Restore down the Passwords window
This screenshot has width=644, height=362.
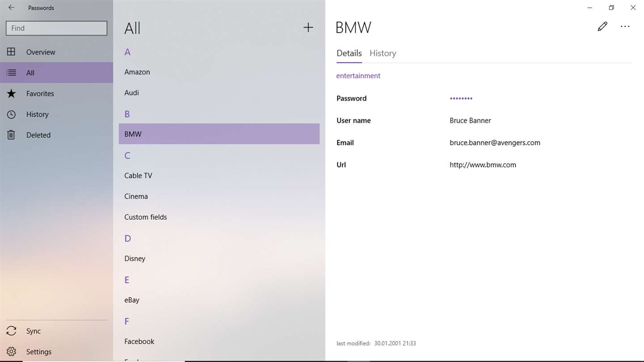(611, 8)
